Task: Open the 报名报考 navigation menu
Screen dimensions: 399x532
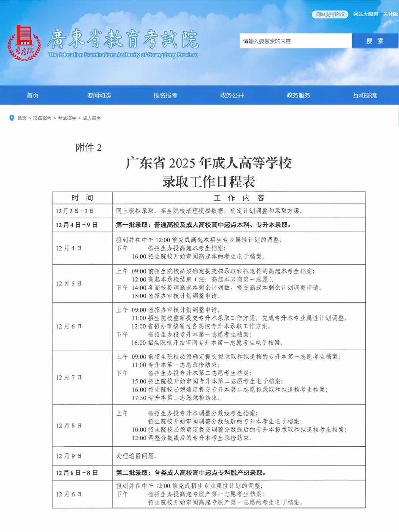Action: tap(166, 95)
